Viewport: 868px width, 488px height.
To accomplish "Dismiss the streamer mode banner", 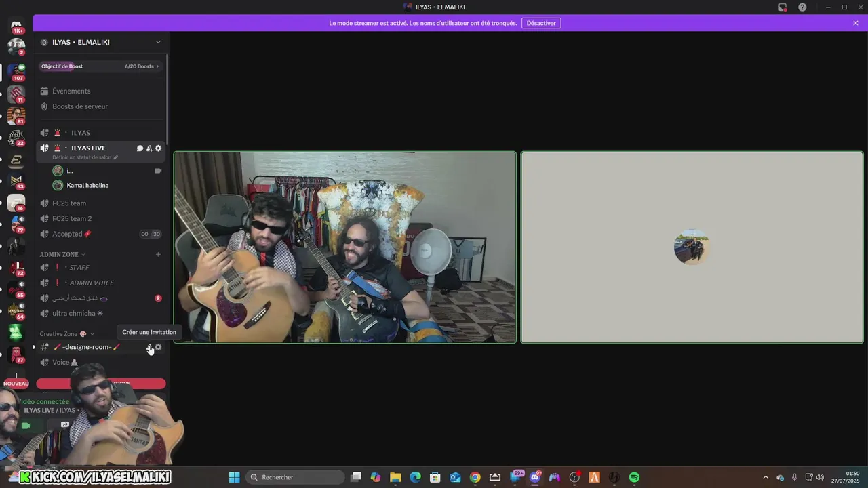I will pos(856,23).
